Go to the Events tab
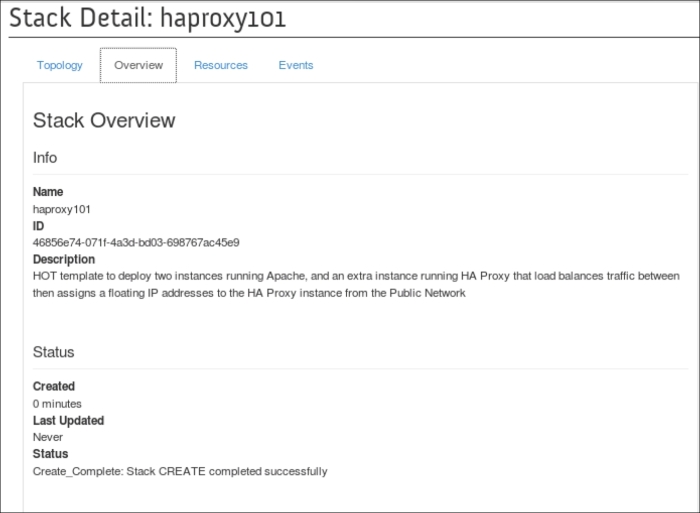700x513 pixels. click(295, 65)
